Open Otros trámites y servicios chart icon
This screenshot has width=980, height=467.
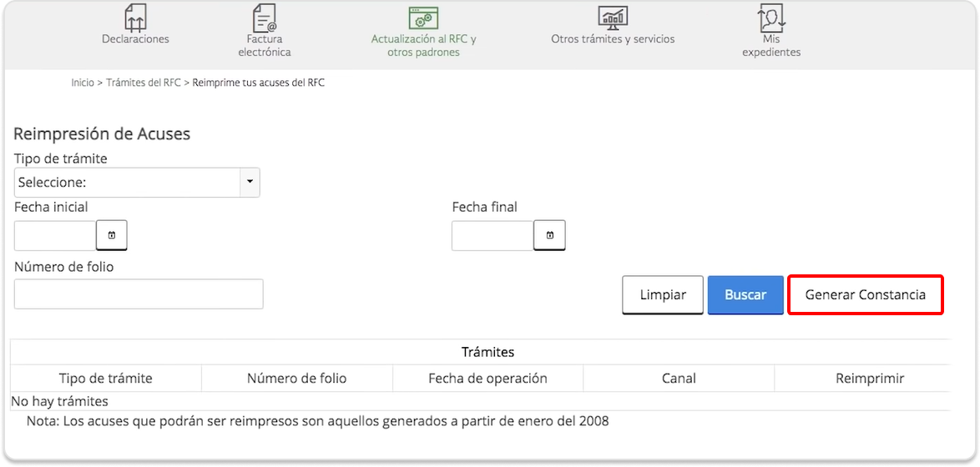(x=613, y=18)
